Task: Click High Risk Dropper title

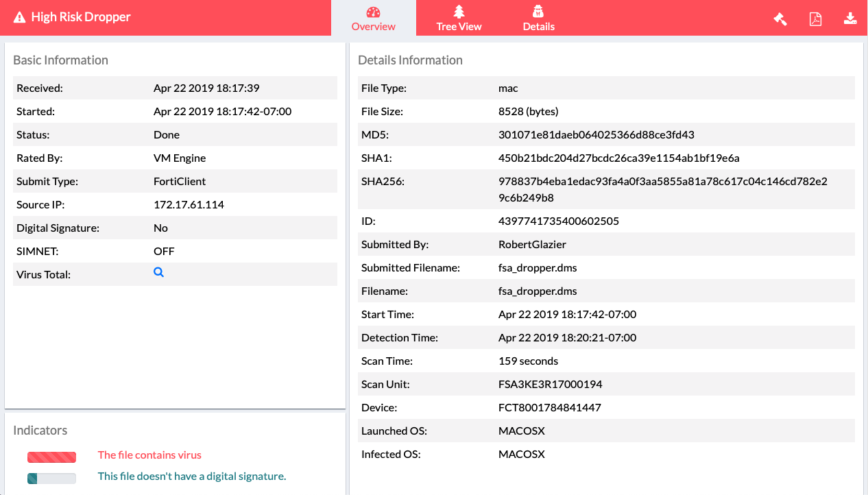Action: (81, 17)
